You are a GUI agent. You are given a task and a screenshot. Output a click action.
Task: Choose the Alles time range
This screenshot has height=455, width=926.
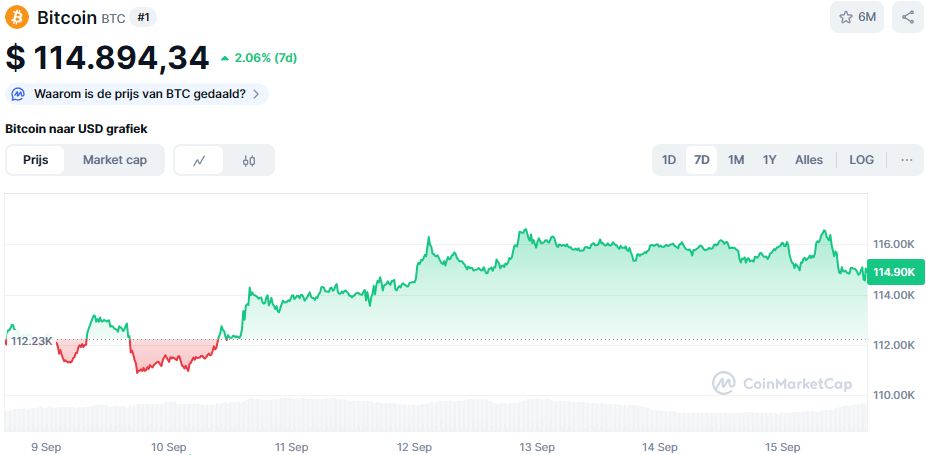click(809, 160)
